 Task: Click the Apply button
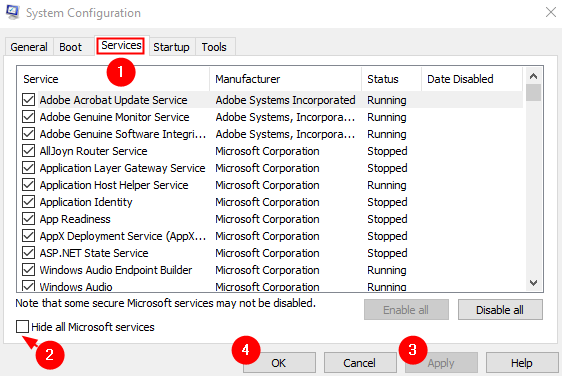(441, 363)
